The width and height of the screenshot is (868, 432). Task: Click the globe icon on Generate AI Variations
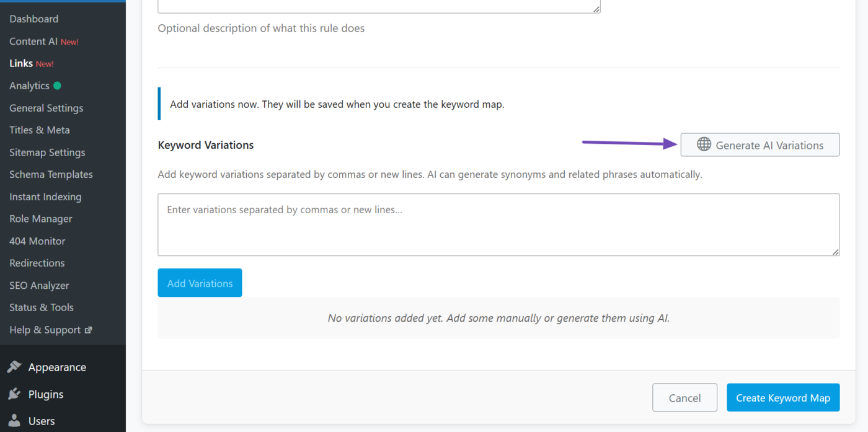click(703, 144)
